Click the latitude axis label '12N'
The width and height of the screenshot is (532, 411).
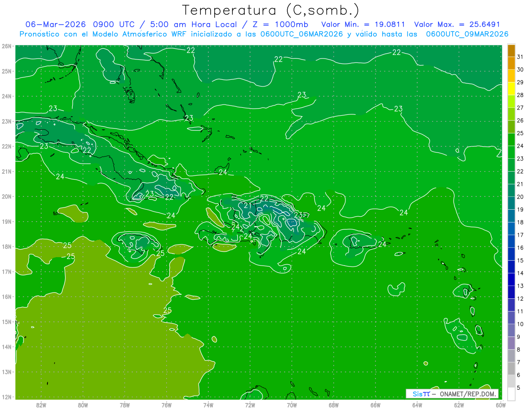tap(7, 397)
